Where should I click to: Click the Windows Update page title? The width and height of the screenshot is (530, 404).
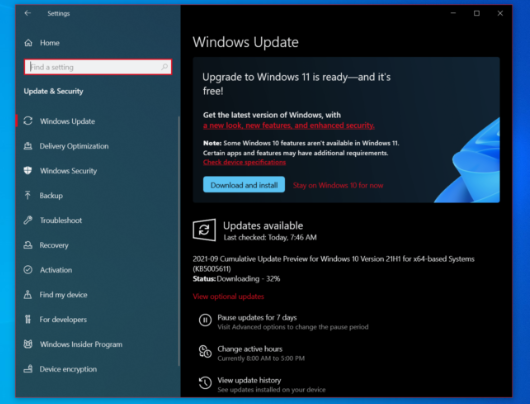point(246,42)
